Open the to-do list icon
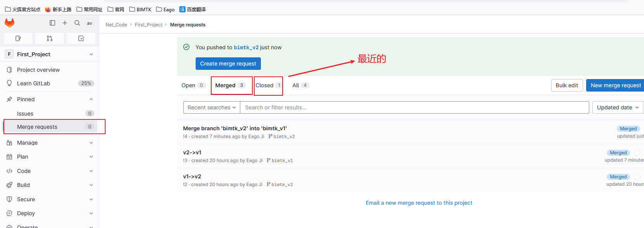 click(81, 38)
